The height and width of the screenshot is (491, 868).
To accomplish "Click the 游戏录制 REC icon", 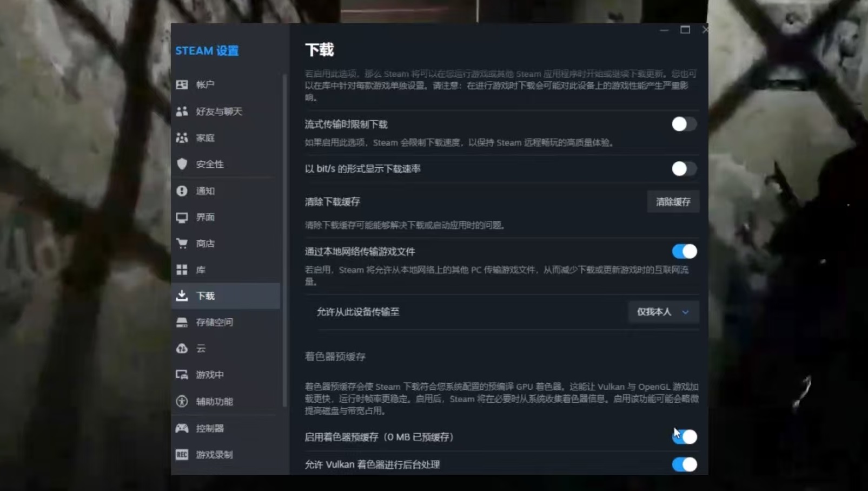I will tap(182, 455).
